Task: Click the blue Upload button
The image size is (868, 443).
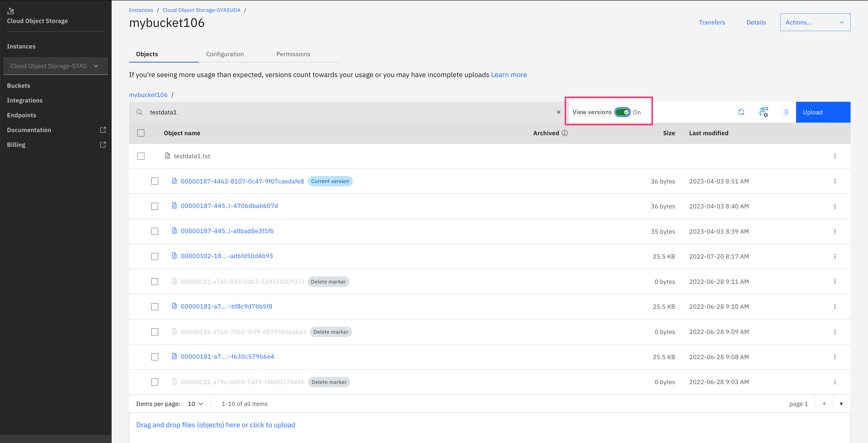Action: (x=822, y=112)
